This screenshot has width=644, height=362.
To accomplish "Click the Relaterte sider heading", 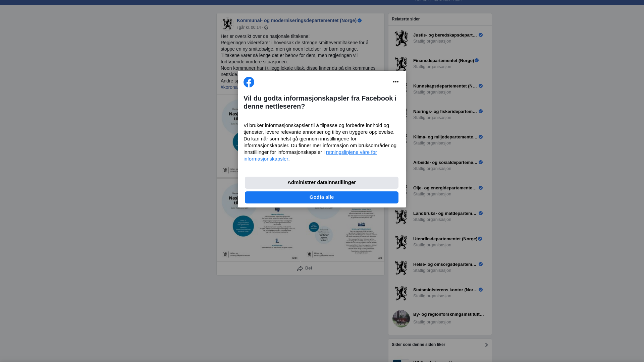I will coord(406,19).
